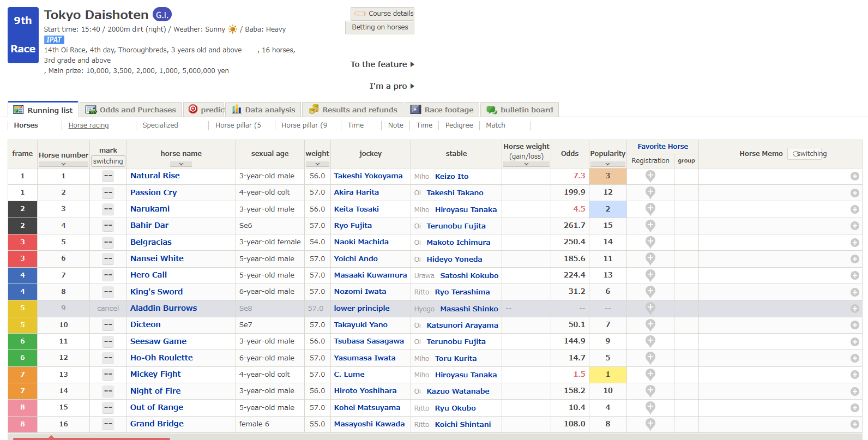Select the Running list tab

(x=43, y=110)
